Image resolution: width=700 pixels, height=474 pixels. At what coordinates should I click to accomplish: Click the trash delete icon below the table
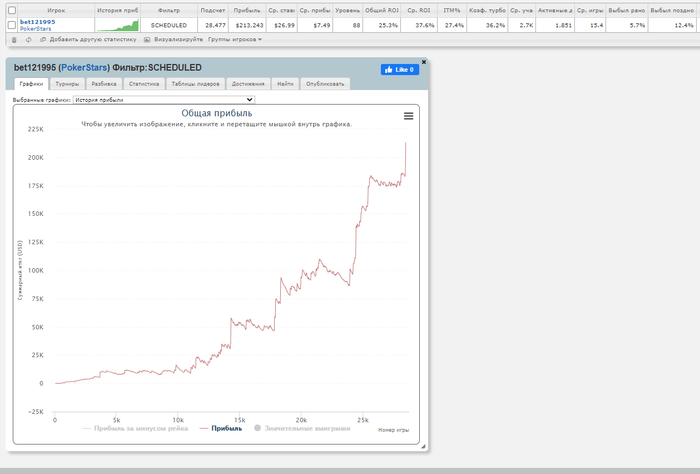pyautogui.click(x=14, y=40)
